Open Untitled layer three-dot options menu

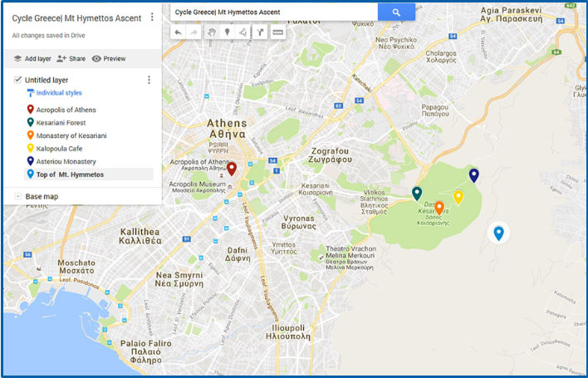tap(149, 80)
